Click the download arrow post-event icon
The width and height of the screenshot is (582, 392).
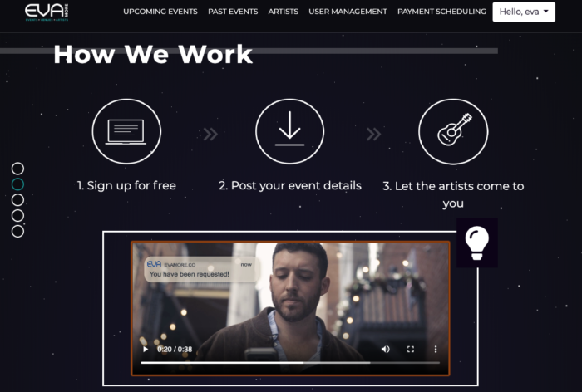(x=289, y=131)
